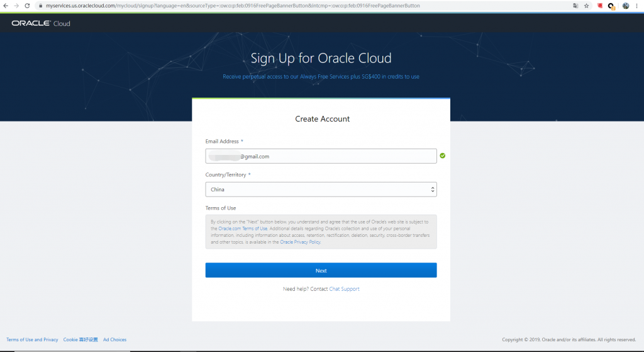
Task: Open the black circle extension with badge
Action: [611, 6]
